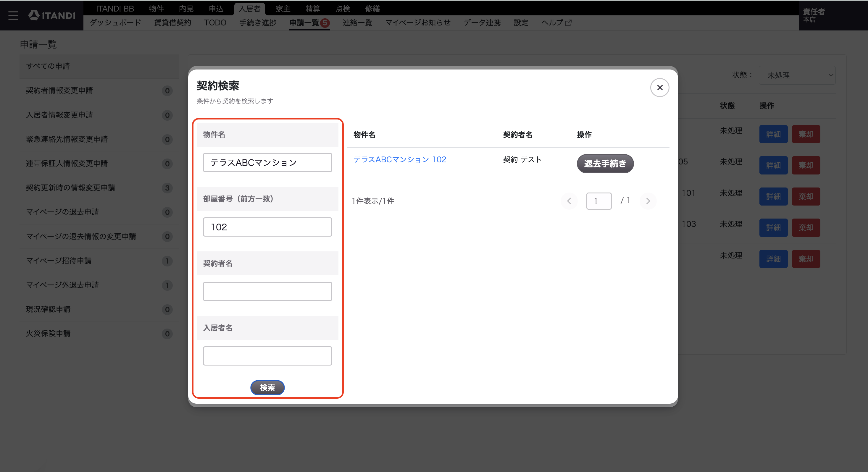Click the 契約者名 input field
Image resolution: width=868 pixels, height=472 pixels.
click(x=267, y=291)
